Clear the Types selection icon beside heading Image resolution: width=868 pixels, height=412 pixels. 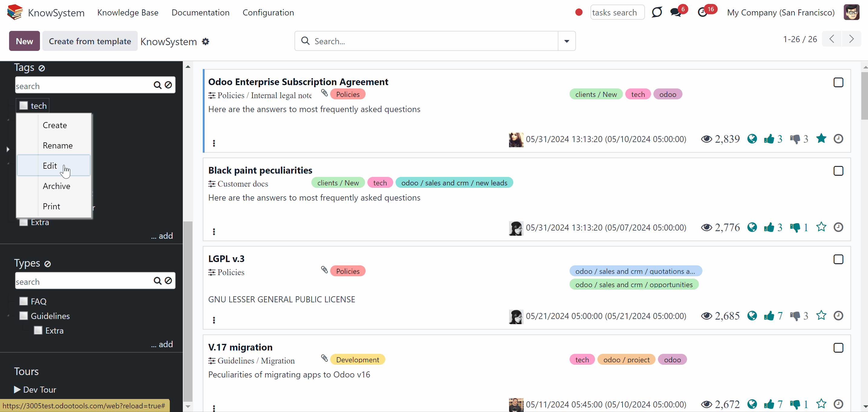pyautogui.click(x=48, y=264)
